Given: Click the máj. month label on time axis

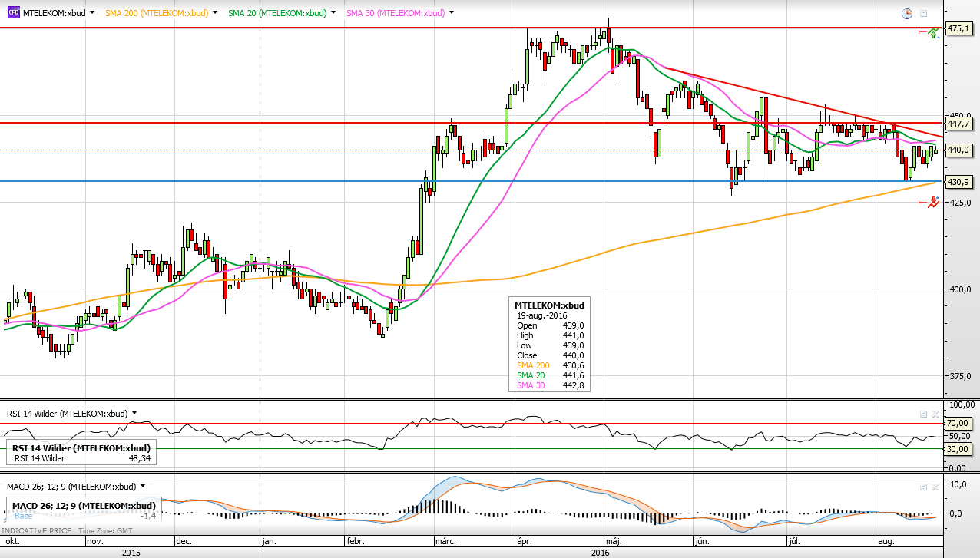Looking at the screenshot, I should click(615, 541).
